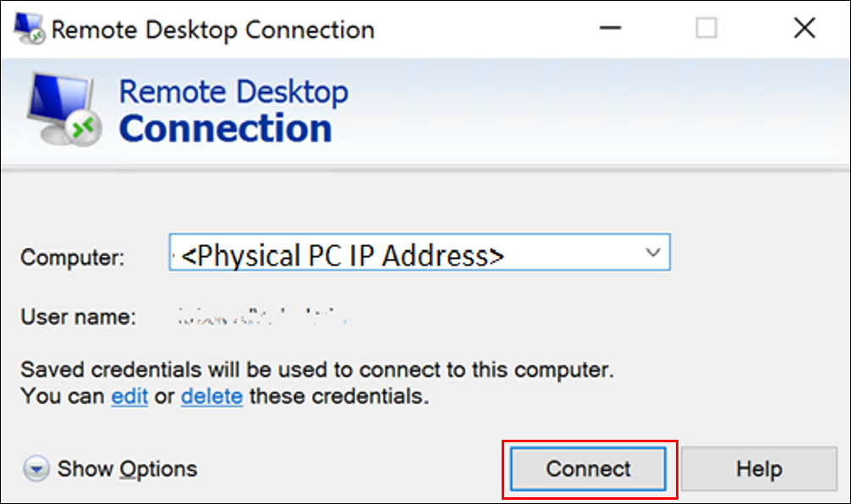Select the 'Computer:' field label
The height and width of the screenshot is (504, 851).
pyautogui.click(x=73, y=257)
